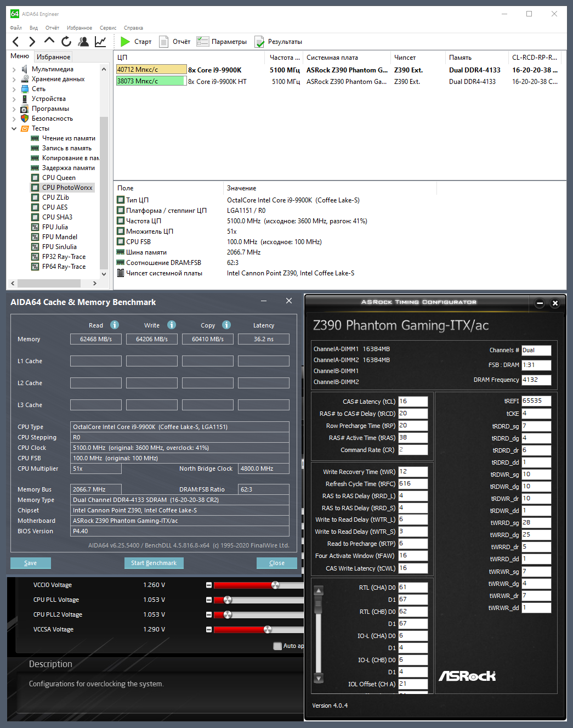This screenshot has width=573, height=728.
Task: Expand the Сеть tree node
Action: pos(14,89)
